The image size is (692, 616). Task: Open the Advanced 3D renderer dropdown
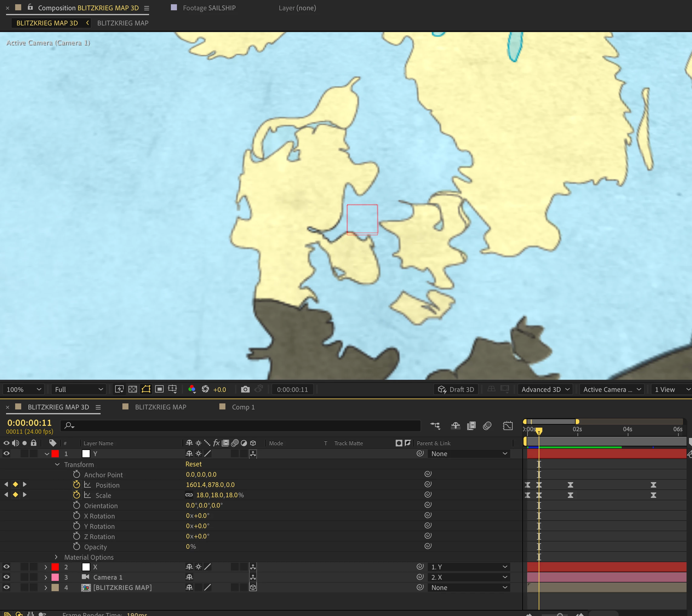tap(545, 389)
